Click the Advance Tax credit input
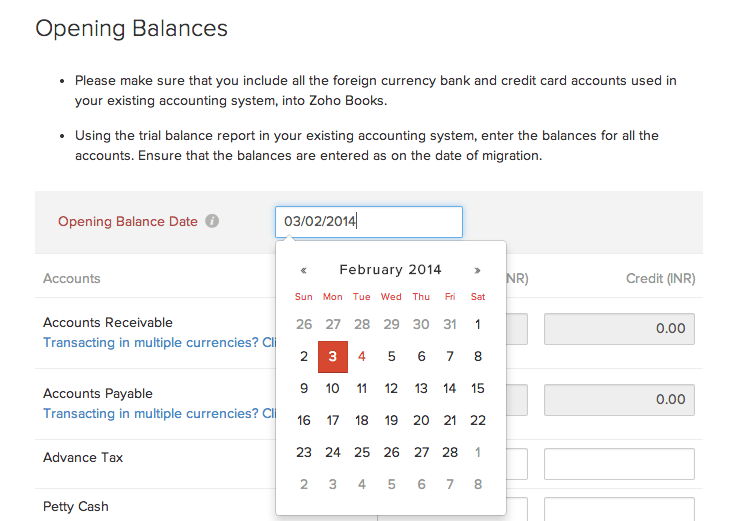Viewport: 730px width, 521px height. pos(619,464)
